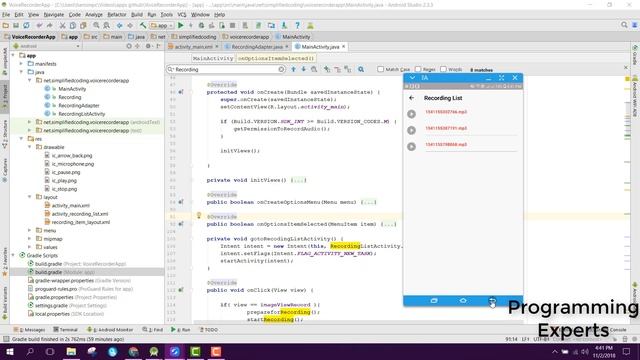Open the VCS menu
This screenshot has width=640, height=360.
[182, 15]
